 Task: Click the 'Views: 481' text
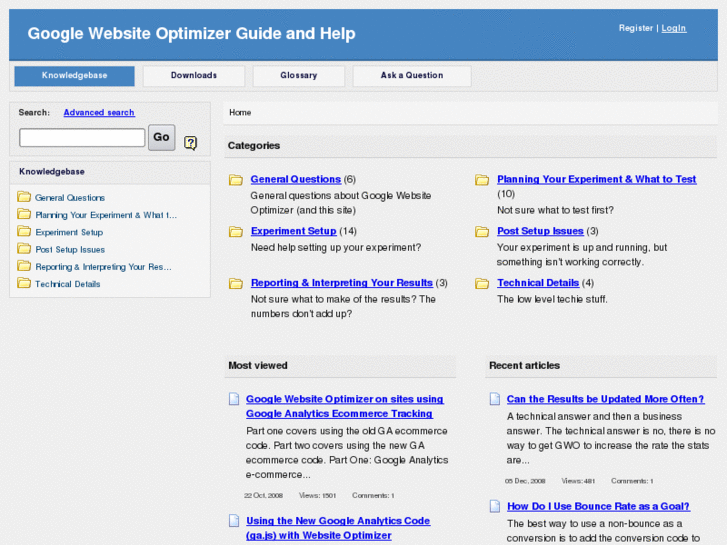pyautogui.click(x=578, y=481)
